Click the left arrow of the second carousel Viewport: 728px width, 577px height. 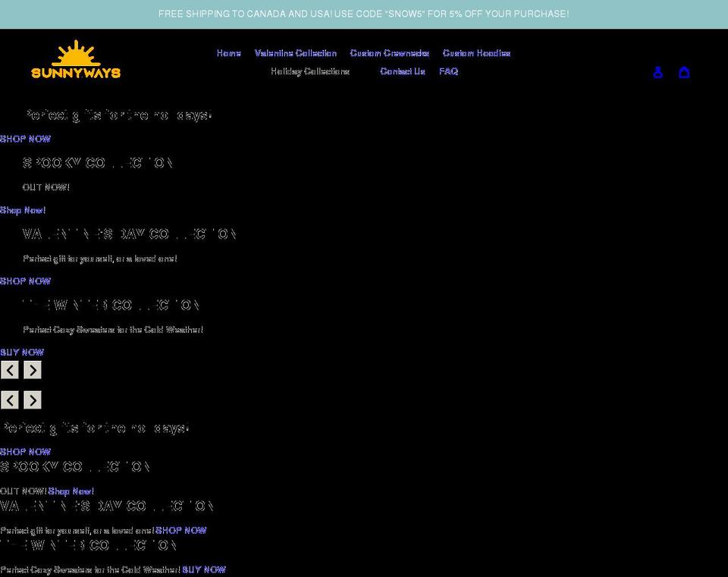[x=10, y=400]
